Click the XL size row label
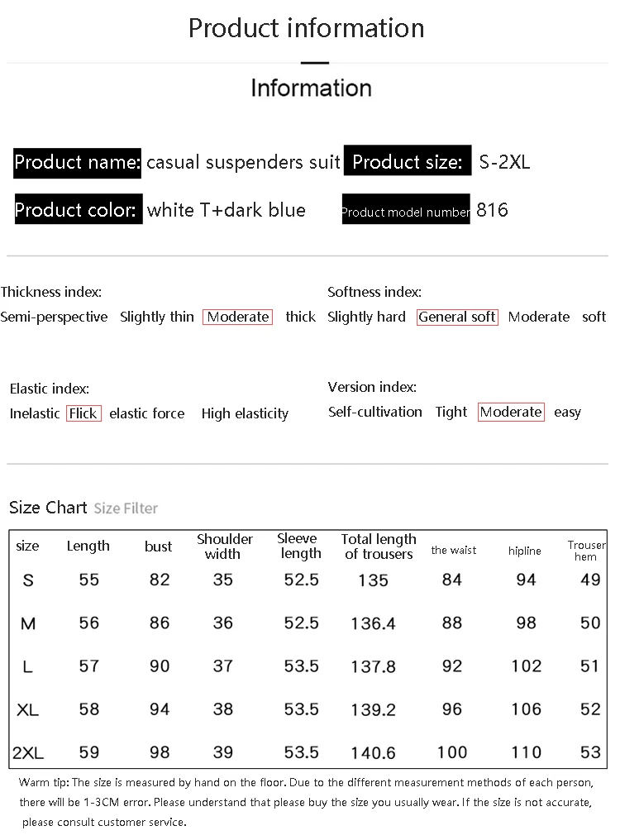This screenshot has height=840, width=620. click(x=27, y=710)
